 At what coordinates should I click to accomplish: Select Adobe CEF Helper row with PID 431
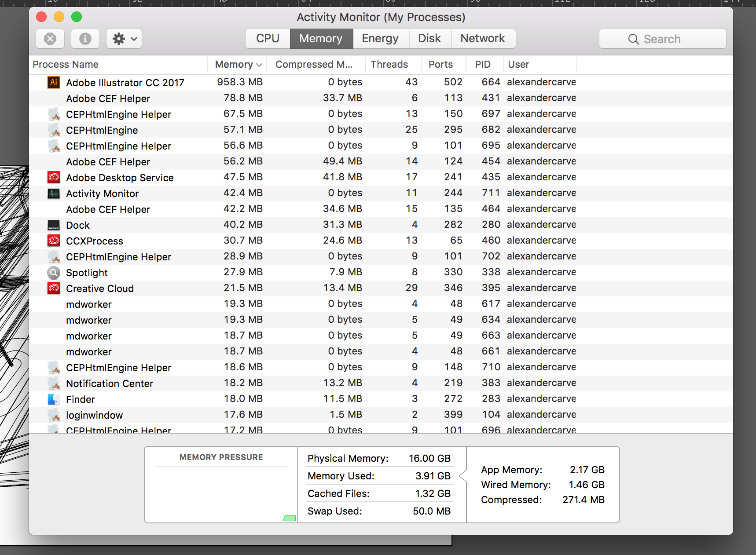(381, 98)
